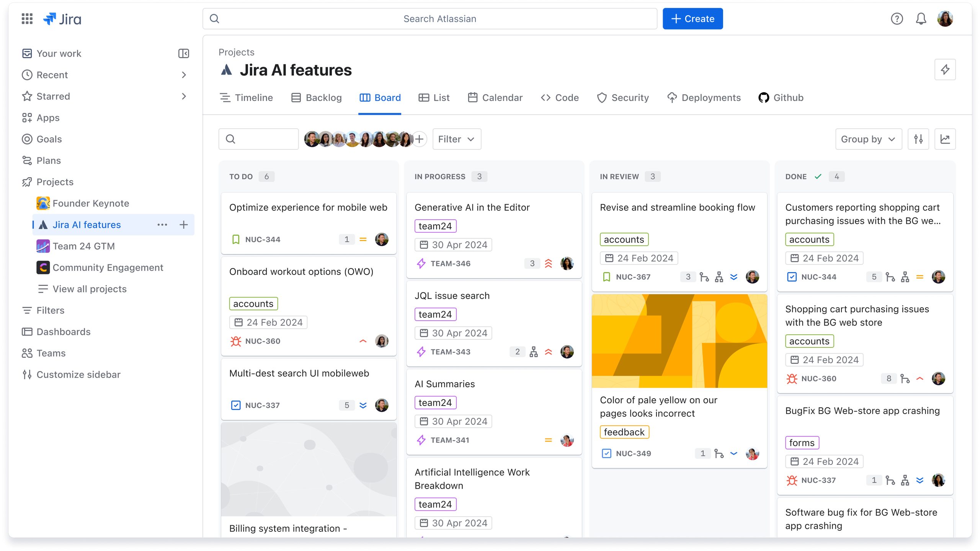Screen dimensions: 980x551
Task: Open the Github tab
Action: click(x=781, y=98)
